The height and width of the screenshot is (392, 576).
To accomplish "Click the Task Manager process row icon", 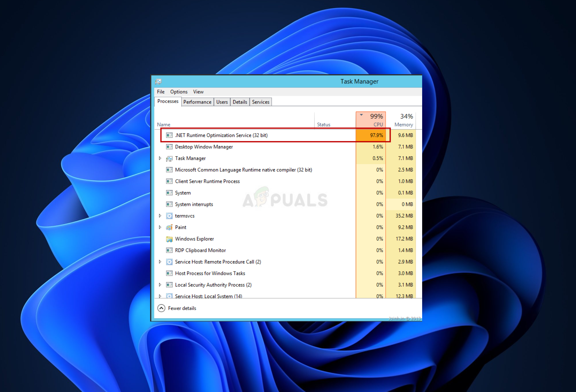I will 169,158.
